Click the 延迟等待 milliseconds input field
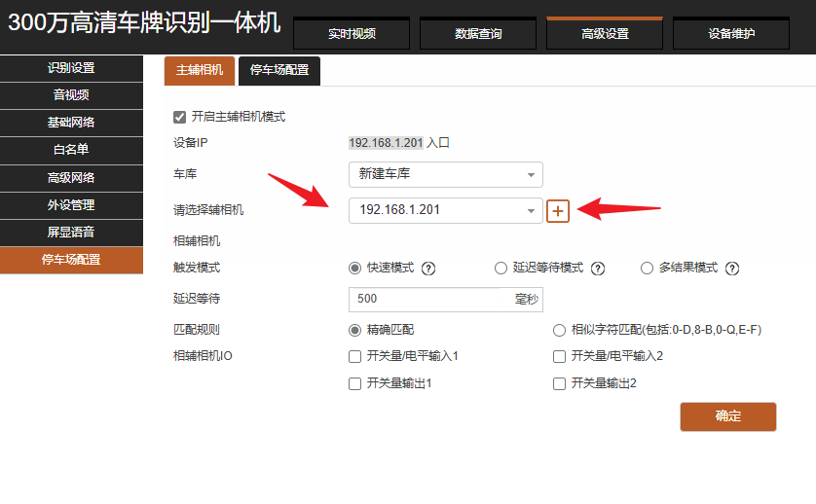 pyautogui.click(x=426, y=299)
